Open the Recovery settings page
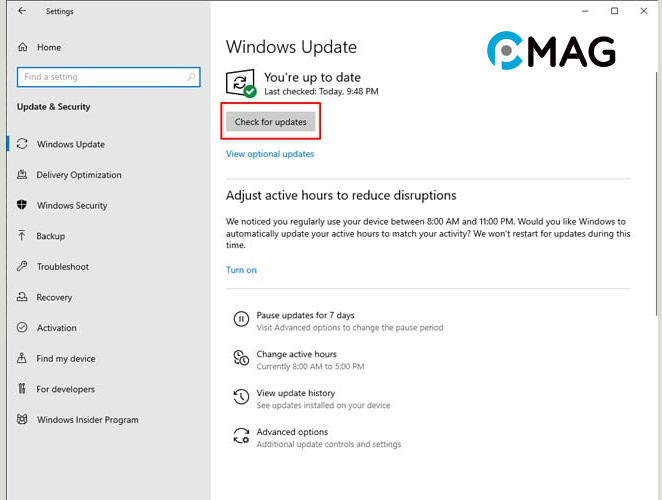This screenshot has height=500, width=662. pos(54,297)
